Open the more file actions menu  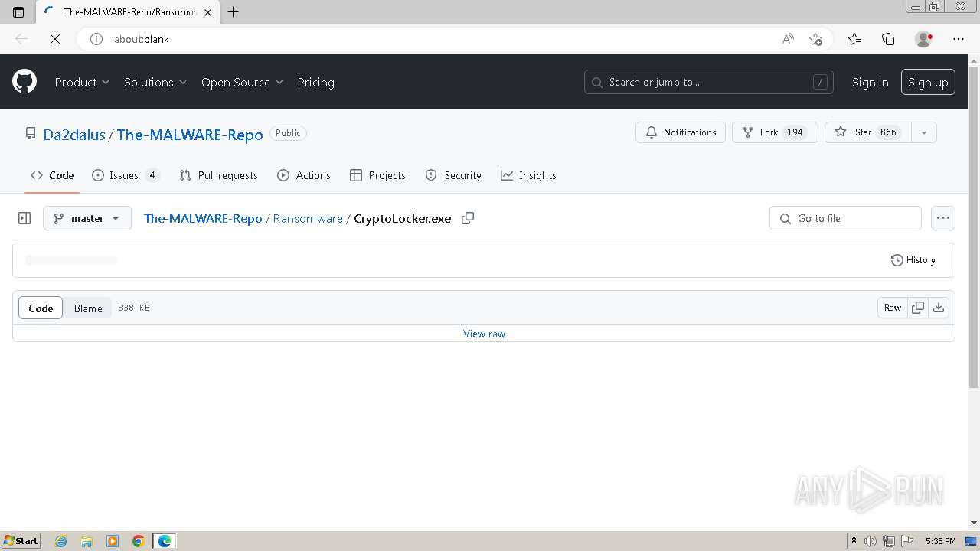click(943, 218)
